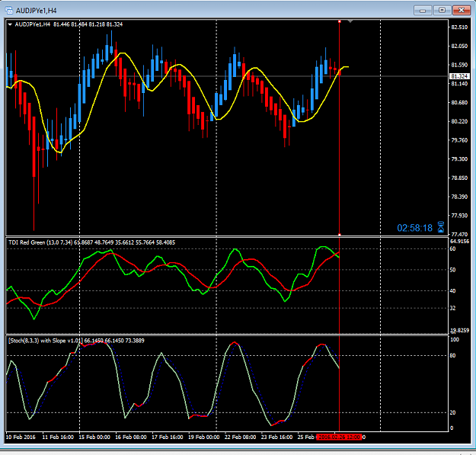Click the red date label 2016.02.26 12:00
Screen dimensions: 476x455
(x=339, y=437)
